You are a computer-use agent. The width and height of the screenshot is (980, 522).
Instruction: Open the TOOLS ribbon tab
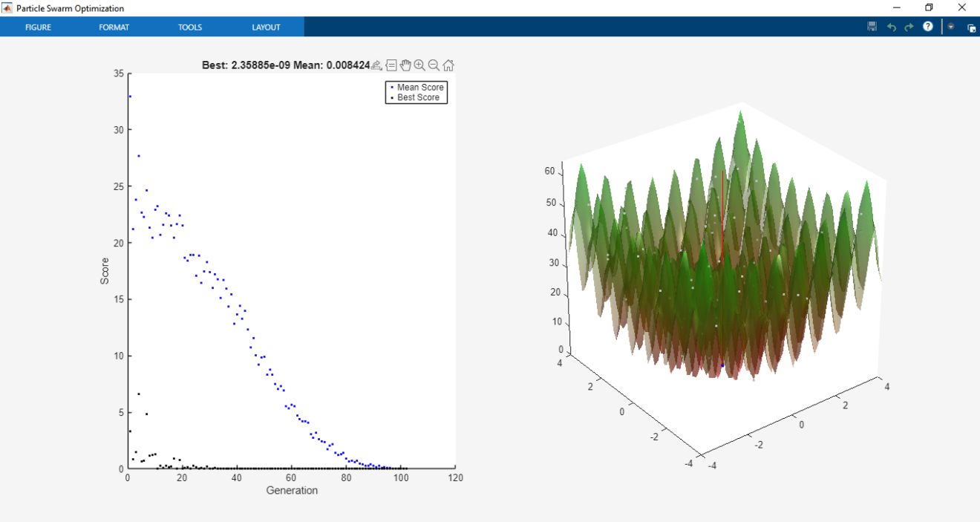190,27
